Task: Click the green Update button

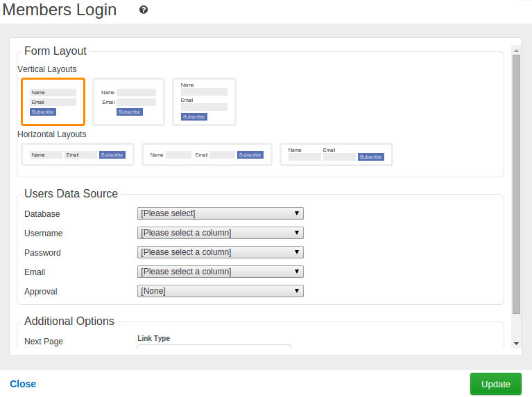Action: pyautogui.click(x=495, y=385)
